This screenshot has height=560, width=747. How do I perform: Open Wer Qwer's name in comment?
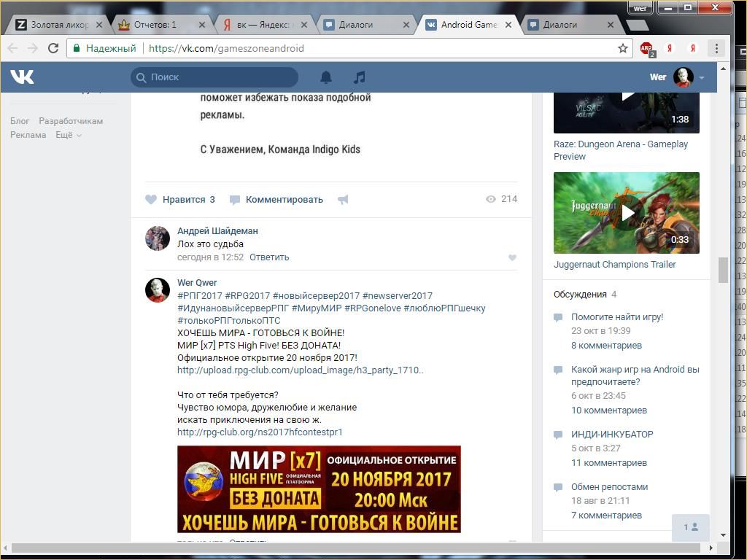[x=197, y=283]
